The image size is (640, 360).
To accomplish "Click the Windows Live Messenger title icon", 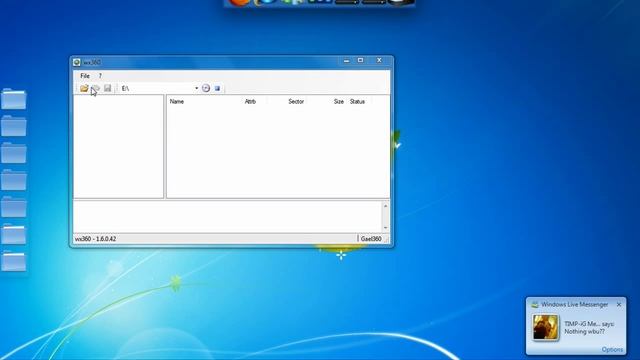I will 535,304.
